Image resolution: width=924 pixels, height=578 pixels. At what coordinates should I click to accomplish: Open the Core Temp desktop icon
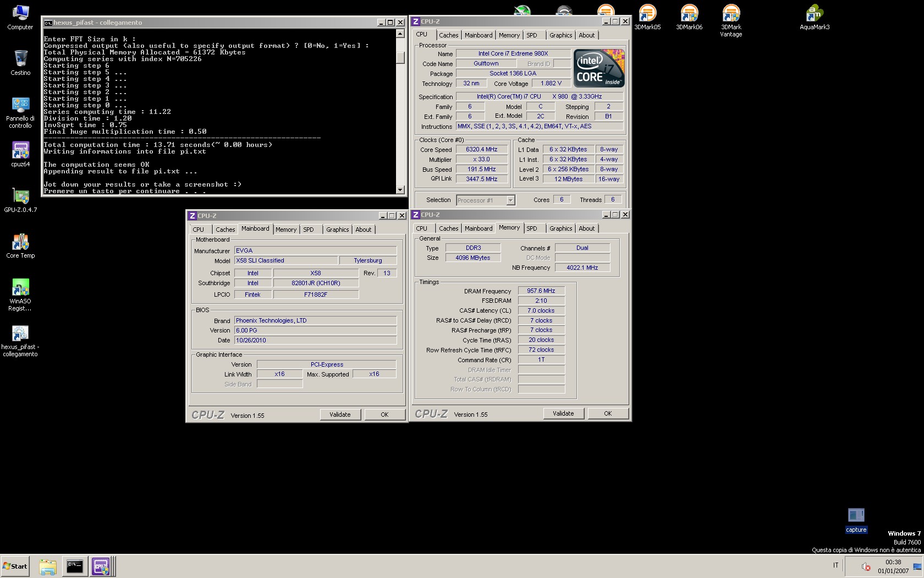20,246
